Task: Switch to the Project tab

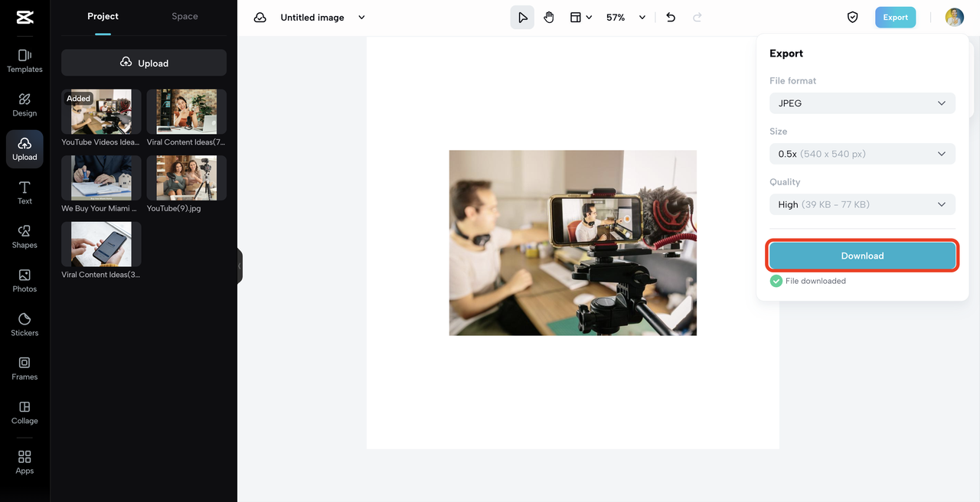Action: tap(103, 16)
